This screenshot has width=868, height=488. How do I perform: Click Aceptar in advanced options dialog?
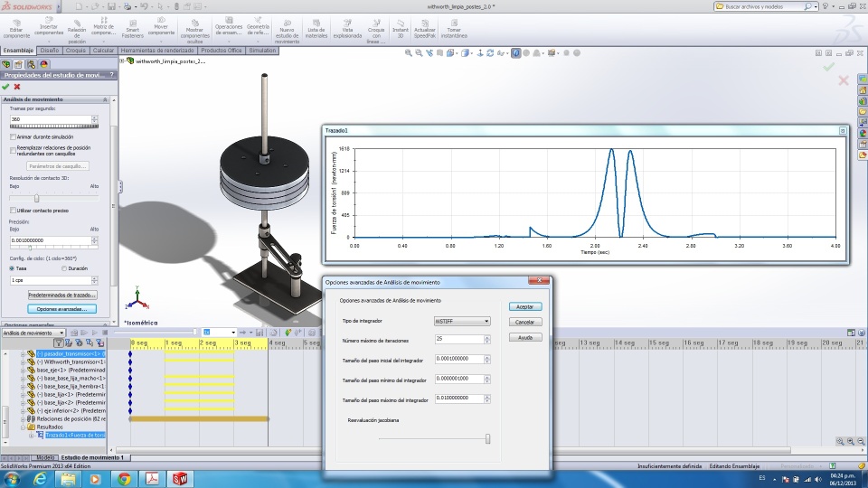tap(524, 306)
